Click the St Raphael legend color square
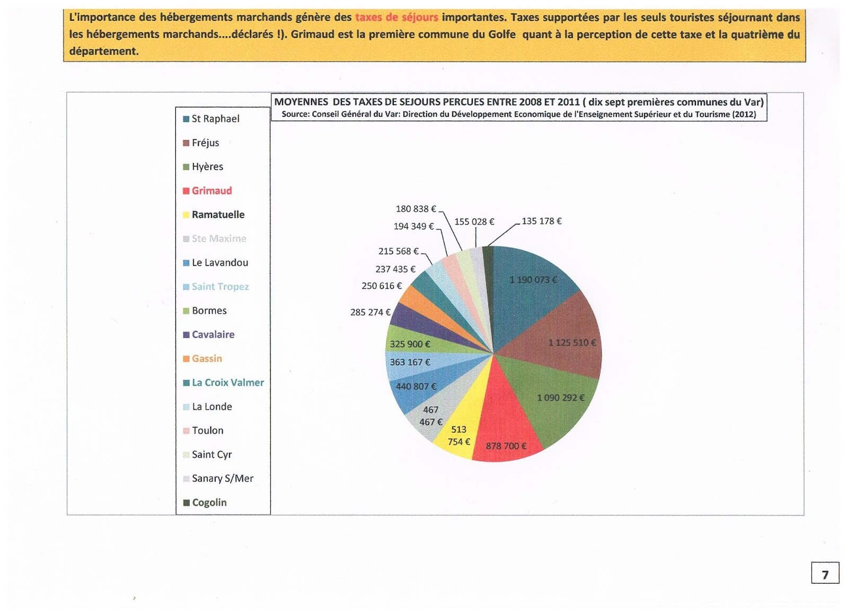This screenshot has width=848, height=616. coord(186,119)
